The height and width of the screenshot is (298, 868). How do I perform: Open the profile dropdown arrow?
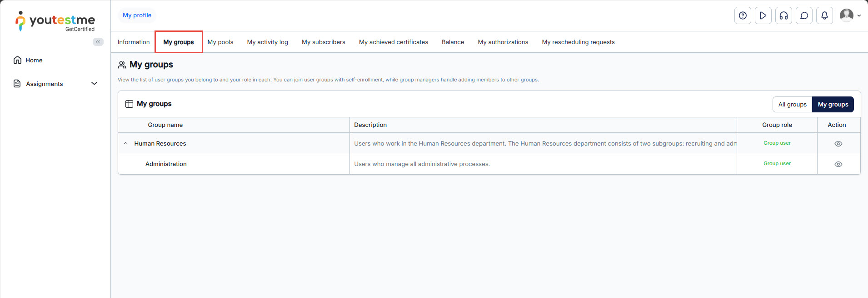pyautogui.click(x=859, y=15)
